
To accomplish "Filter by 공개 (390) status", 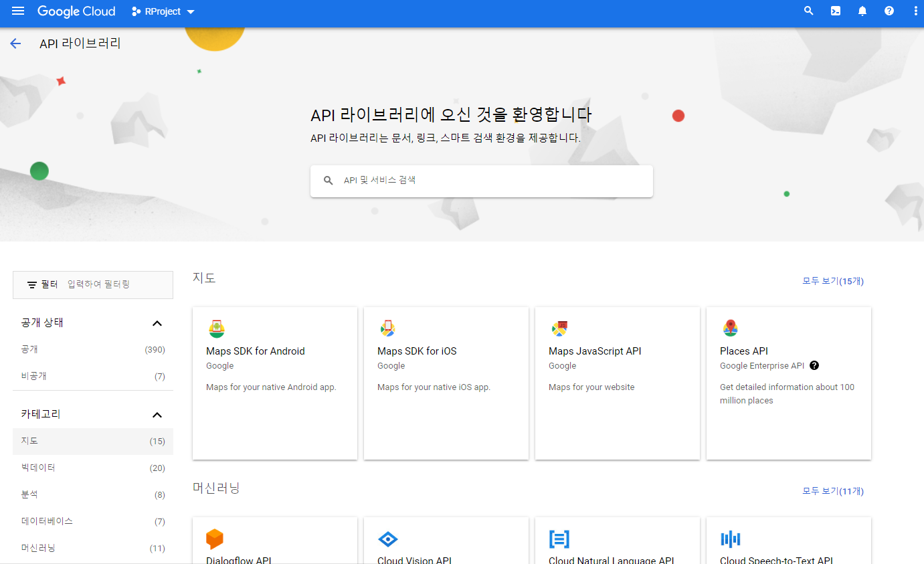I will [93, 349].
